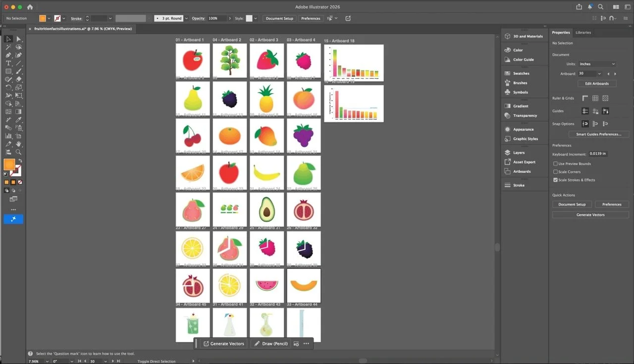634x364 pixels.
Task: Select the Type tool
Action: [8, 63]
